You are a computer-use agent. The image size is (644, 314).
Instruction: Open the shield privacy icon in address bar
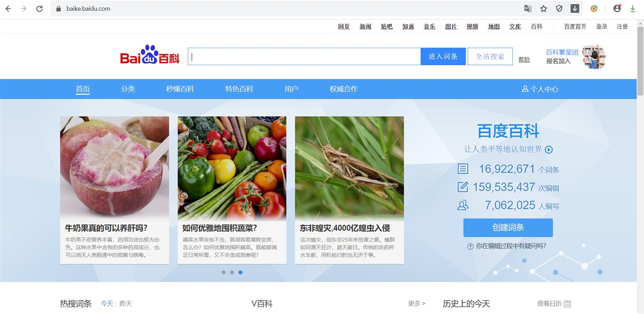(x=559, y=8)
